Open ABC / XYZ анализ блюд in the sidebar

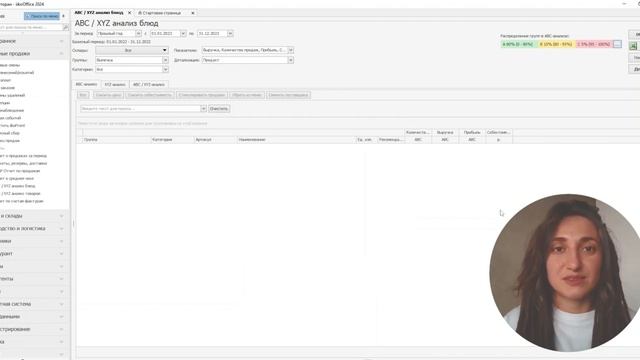tap(19, 186)
